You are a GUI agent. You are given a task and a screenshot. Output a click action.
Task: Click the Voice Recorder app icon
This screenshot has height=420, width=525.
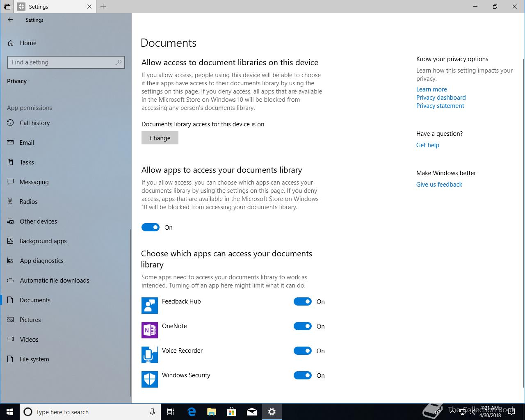click(x=150, y=355)
